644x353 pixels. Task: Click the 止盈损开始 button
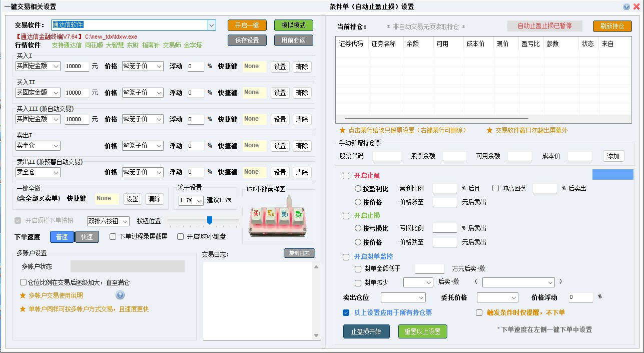click(x=366, y=331)
